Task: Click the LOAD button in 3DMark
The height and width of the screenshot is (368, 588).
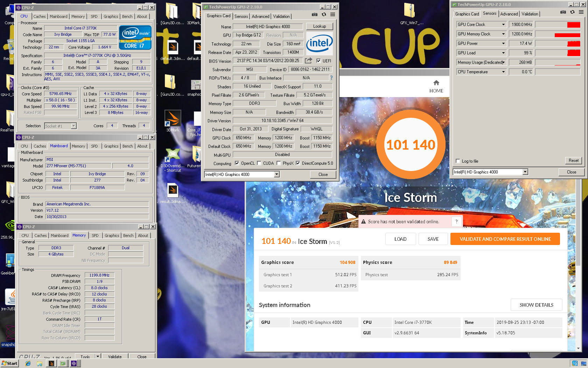Action: (x=400, y=239)
